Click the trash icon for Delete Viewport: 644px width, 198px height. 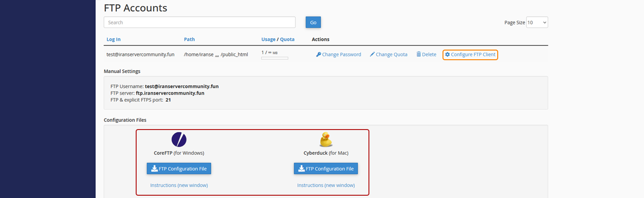pos(419,55)
